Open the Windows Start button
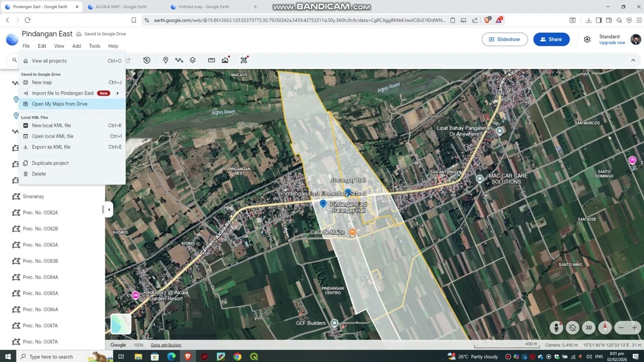This screenshot has height=362, width=644. pos(8,356)
